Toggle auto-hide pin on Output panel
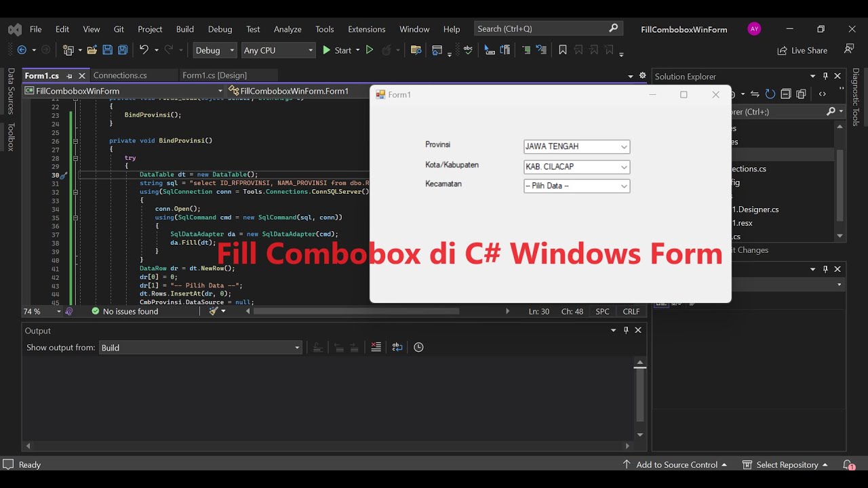868x488 pixels. pyautogui.click(x=626, y=330)
